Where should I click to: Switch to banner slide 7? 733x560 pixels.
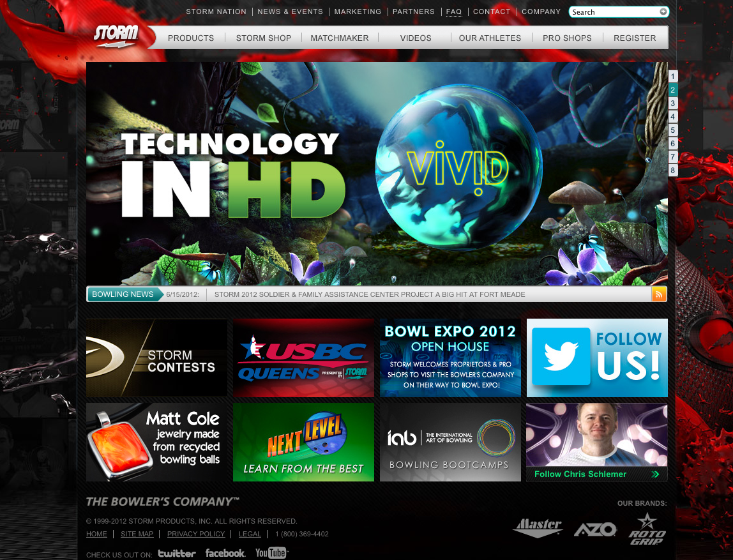point(673,156)
